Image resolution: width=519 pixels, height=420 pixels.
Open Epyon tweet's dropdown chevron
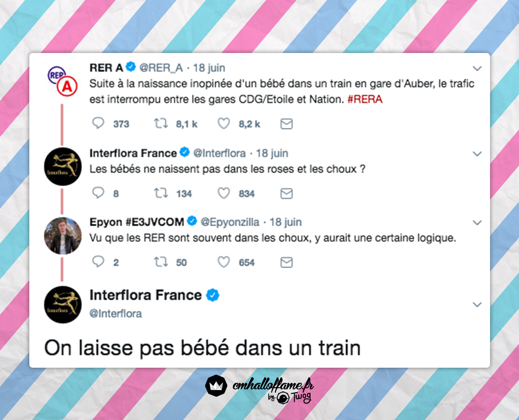pos(477,222)
